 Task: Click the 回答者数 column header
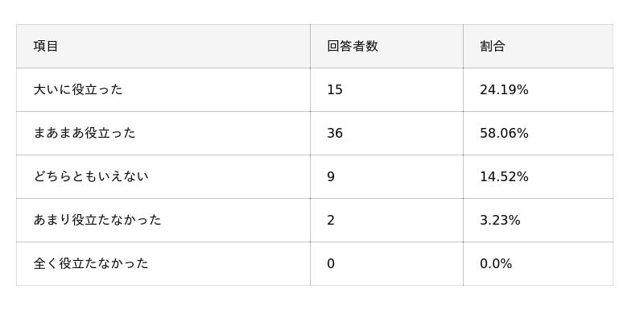coord(353,47)
